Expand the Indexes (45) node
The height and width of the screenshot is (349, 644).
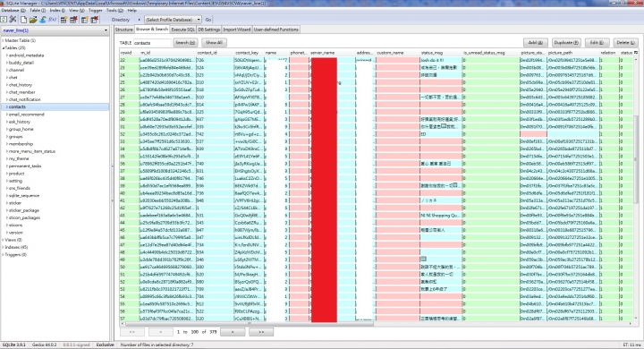(3, 247)
